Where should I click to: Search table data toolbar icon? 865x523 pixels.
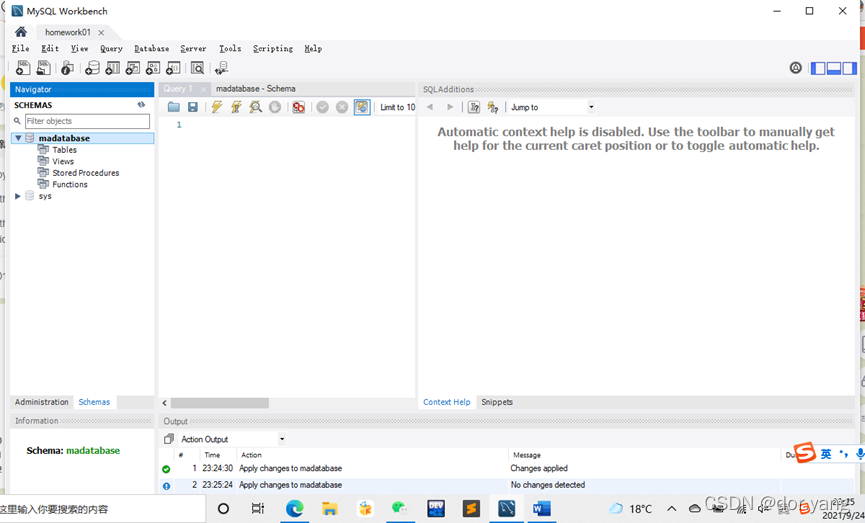click(197, 68)
